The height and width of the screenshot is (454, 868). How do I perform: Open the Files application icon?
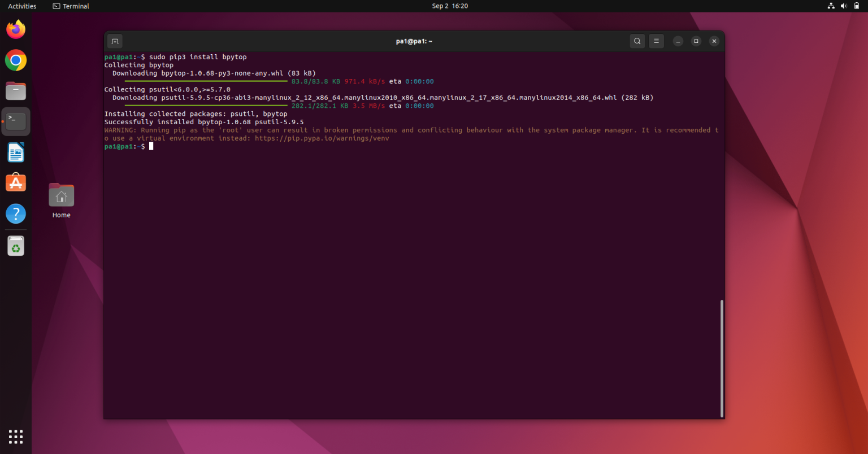point(15,90)
